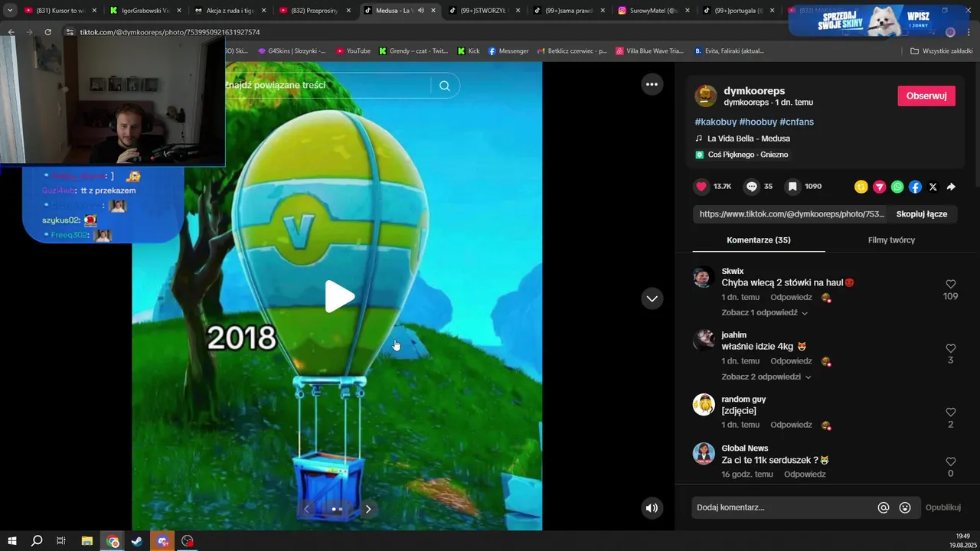Expand Zobacz 1 odpowiedź under Skwix
Viewport: 980px width, 551px height.
pos(764,312)
